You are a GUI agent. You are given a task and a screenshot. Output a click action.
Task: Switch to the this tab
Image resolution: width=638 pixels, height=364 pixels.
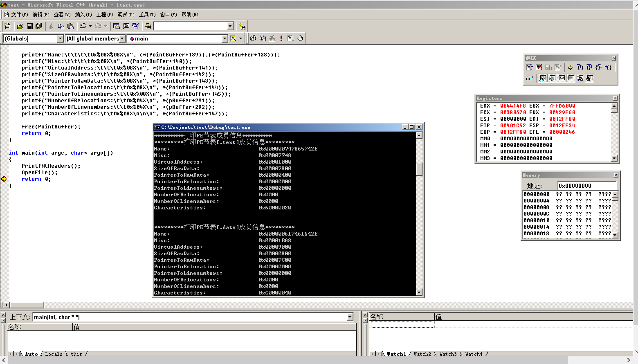76,354
